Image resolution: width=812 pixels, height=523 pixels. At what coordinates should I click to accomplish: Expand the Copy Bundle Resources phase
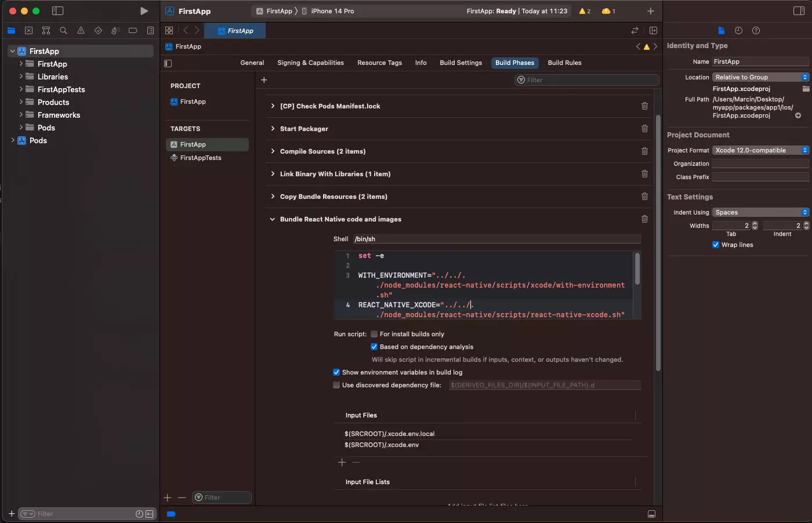tap(273, 197)
